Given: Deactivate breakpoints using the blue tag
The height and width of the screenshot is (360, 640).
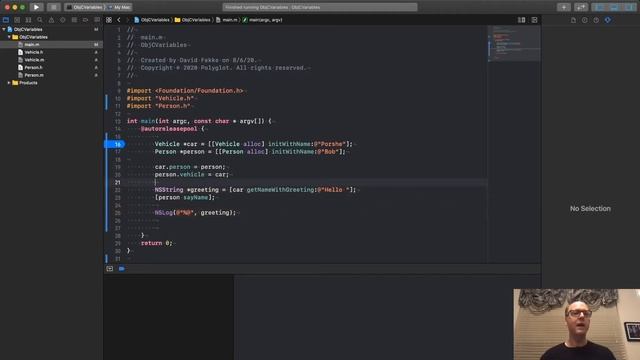Looking at the screenshot, I should 122,269.
